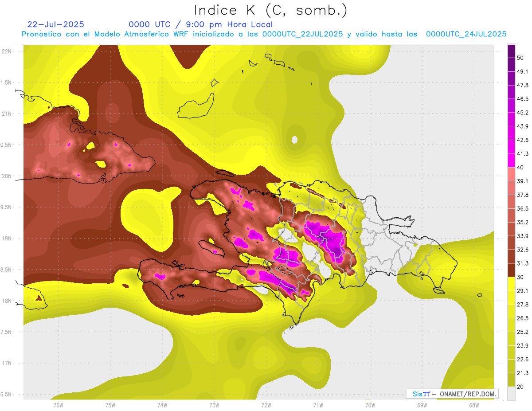Click the colorbar value "32.6"
Viewport: 532px width, 411px height.
coord(523,250)
